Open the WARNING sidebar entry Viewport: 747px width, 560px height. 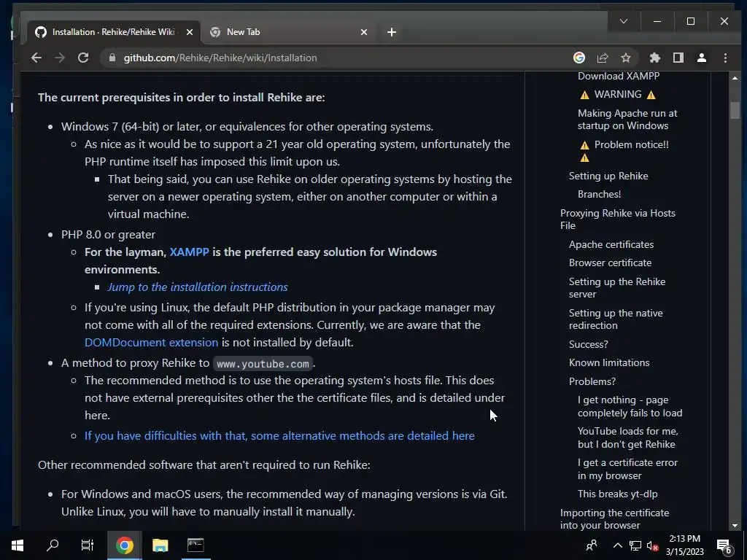617,94
